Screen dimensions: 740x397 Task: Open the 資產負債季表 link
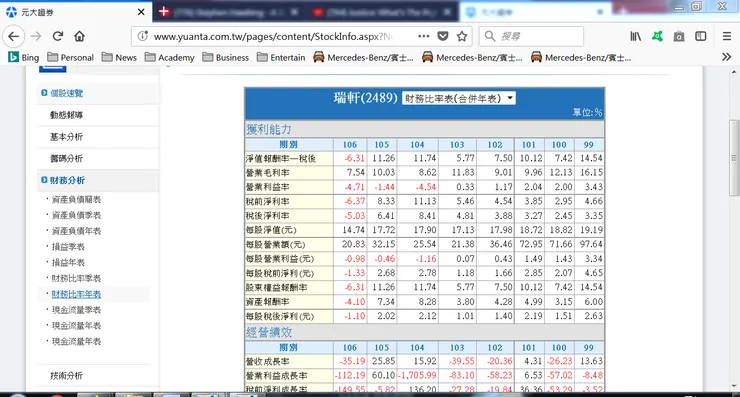(x=76, y=215)
